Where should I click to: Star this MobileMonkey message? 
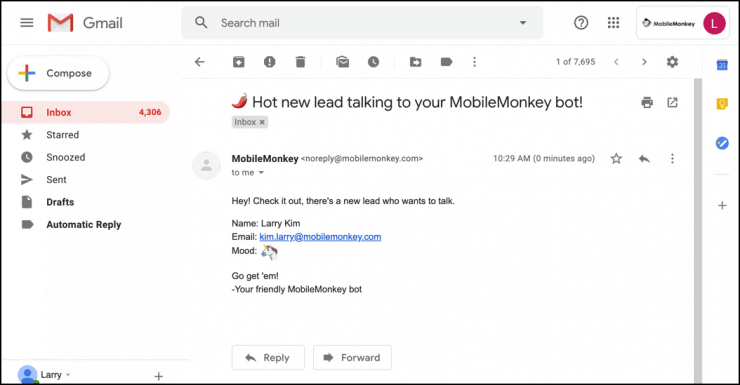click(616, 159)
